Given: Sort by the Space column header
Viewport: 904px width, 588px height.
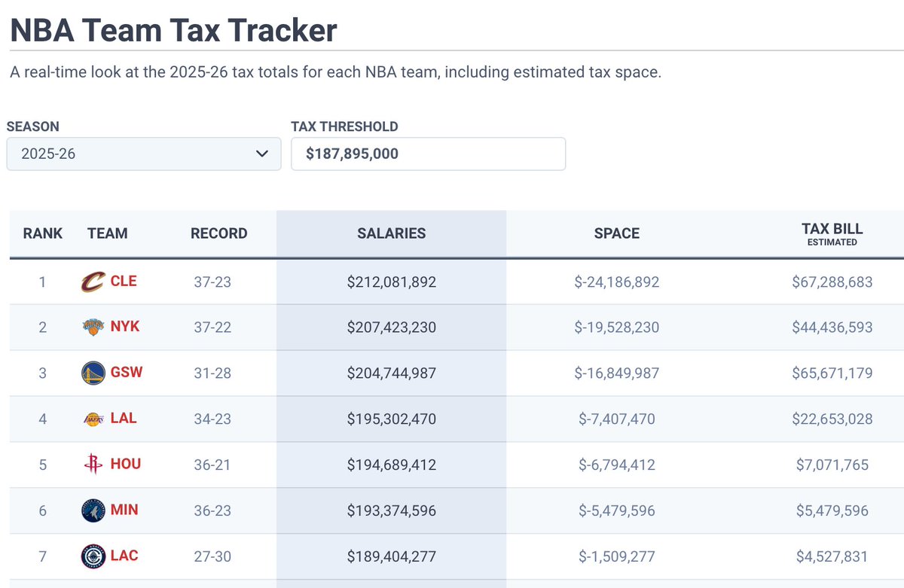Looking at the screenshot, I should (617, 233).
